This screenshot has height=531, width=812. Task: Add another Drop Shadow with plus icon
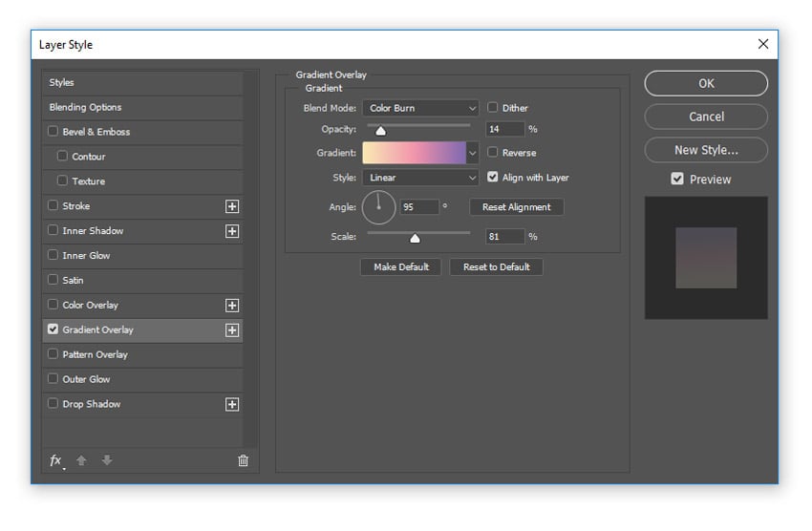pos(232,404)
